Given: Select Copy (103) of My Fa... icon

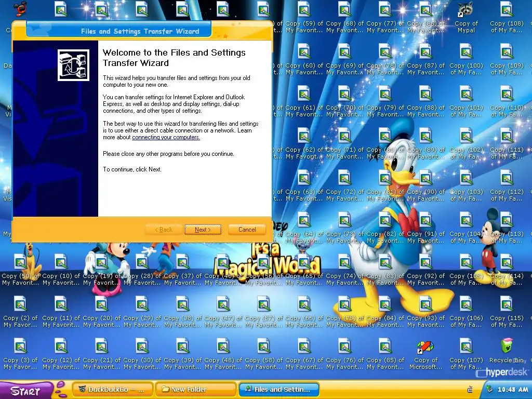Looking at the screenshot, I should coord(466,177).
